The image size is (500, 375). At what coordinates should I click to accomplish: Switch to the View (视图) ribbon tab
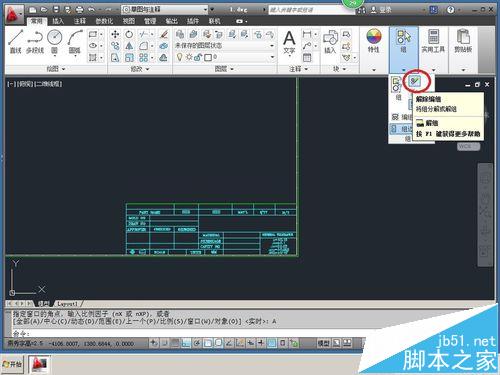[129, 21]
